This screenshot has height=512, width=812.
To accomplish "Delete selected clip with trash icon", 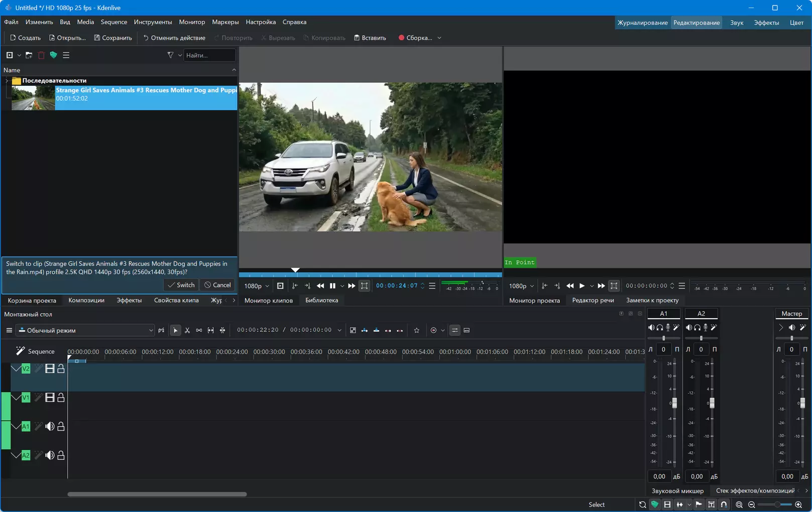I will coord(41,55).
